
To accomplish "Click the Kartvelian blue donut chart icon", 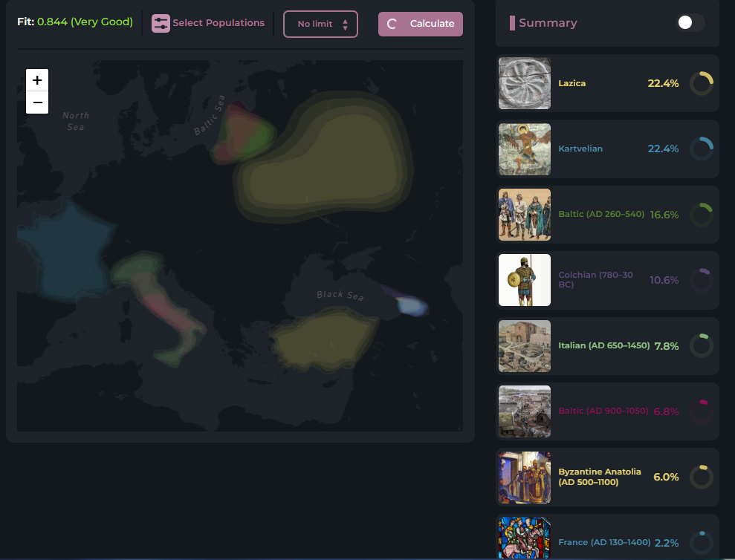I will coord(701,149).
